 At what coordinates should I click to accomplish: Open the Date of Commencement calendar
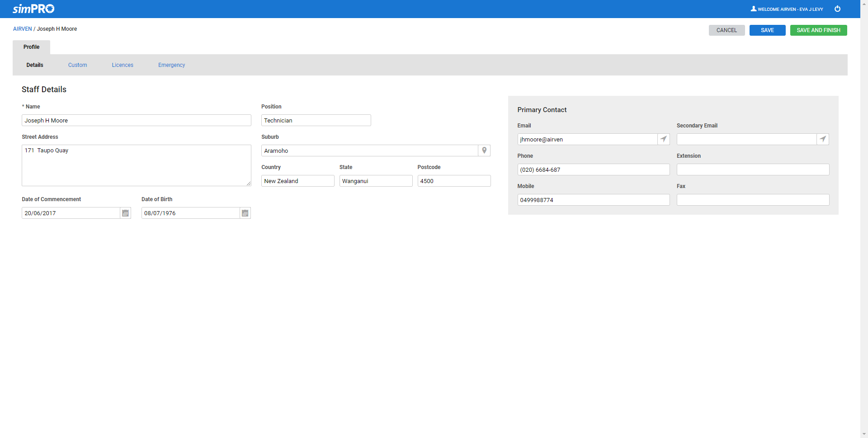(x=126, y=213)
